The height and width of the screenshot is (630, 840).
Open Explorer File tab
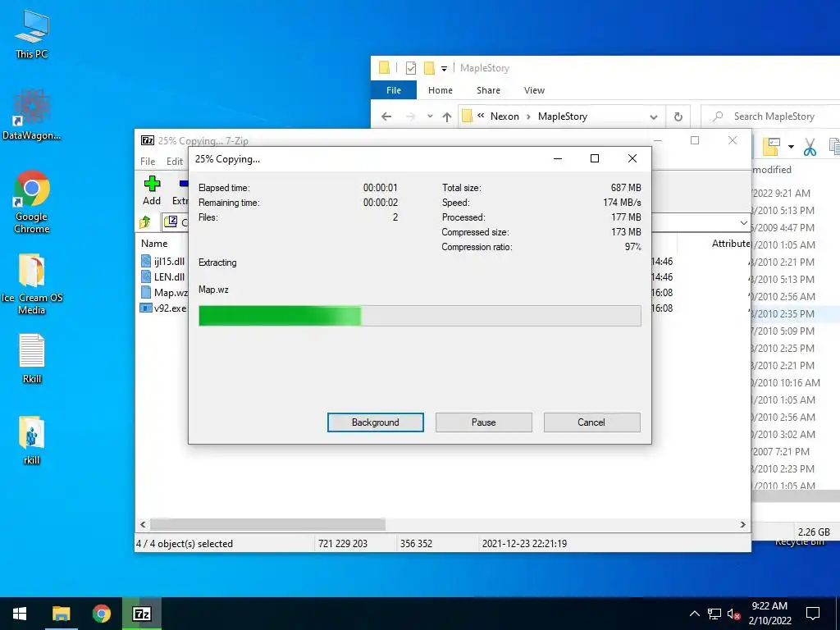pyautogui.click(x=393, y=90)
